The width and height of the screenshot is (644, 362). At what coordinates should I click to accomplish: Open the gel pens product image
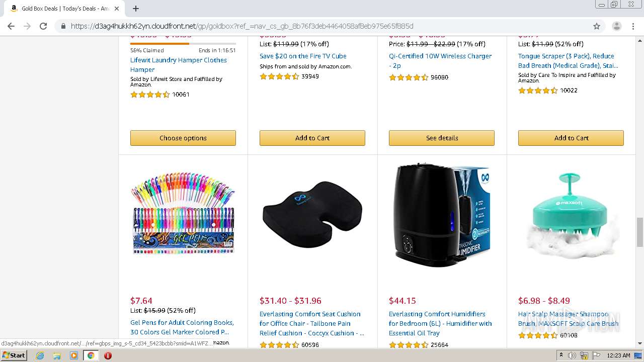coord(183,213)
